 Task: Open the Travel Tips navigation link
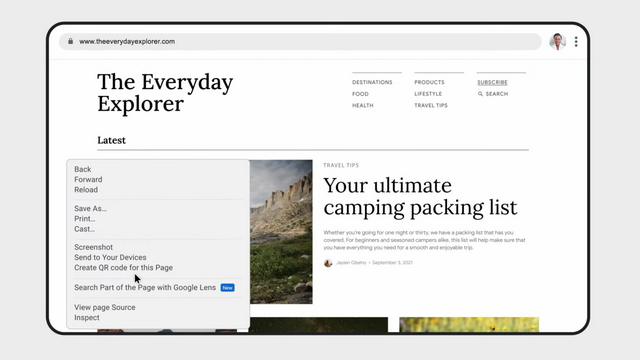coord(431,105)
